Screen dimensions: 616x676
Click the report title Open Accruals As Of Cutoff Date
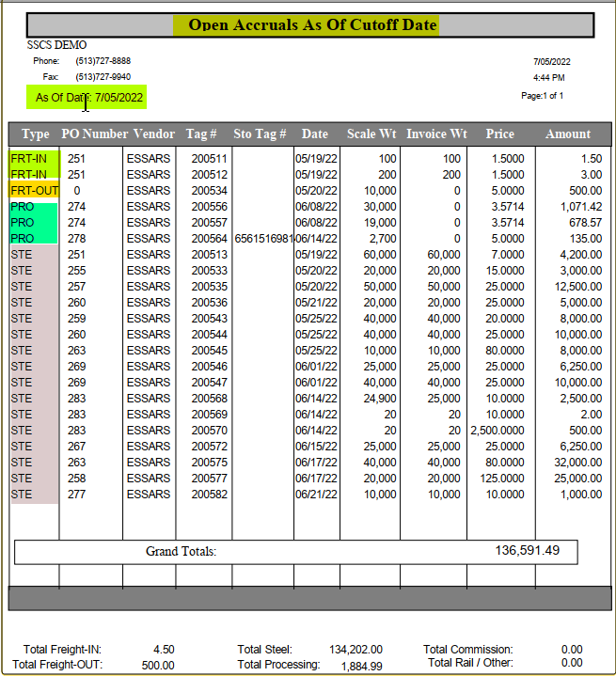point(313,25)
